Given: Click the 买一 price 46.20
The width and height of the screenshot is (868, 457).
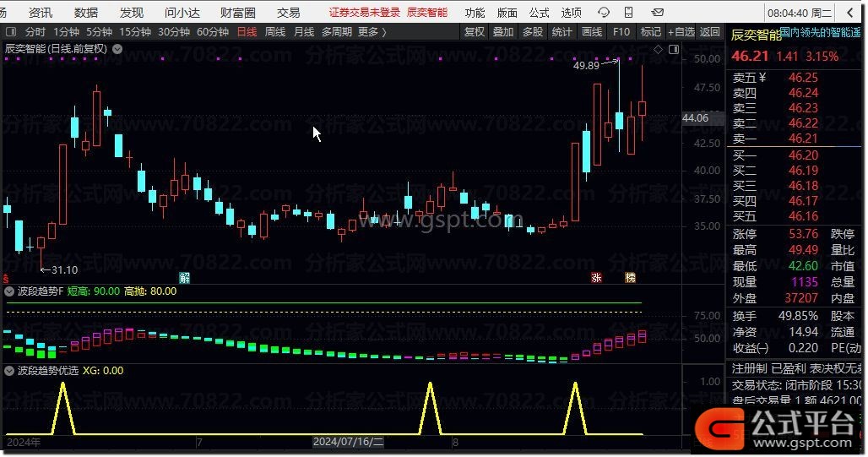Looking at the screenshot, I should (803, 155).
